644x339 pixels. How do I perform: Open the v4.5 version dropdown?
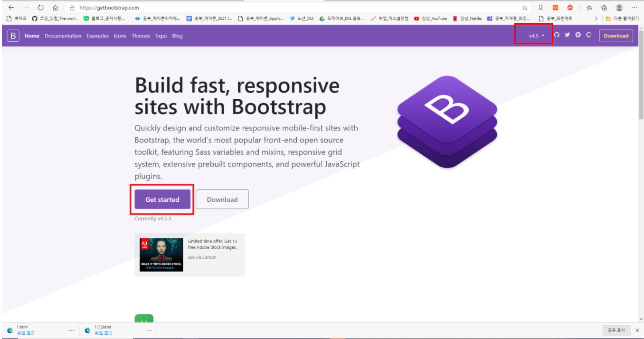537,36
